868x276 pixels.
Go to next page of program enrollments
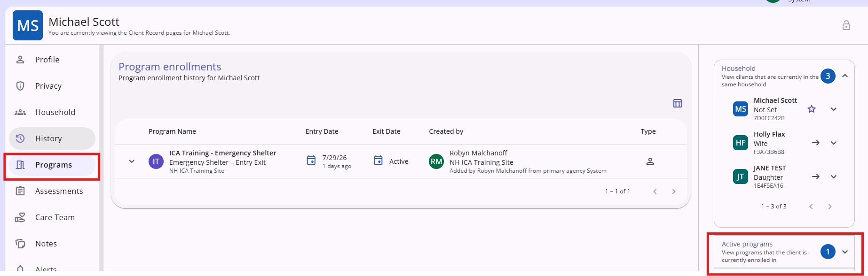tap(673, 192)
